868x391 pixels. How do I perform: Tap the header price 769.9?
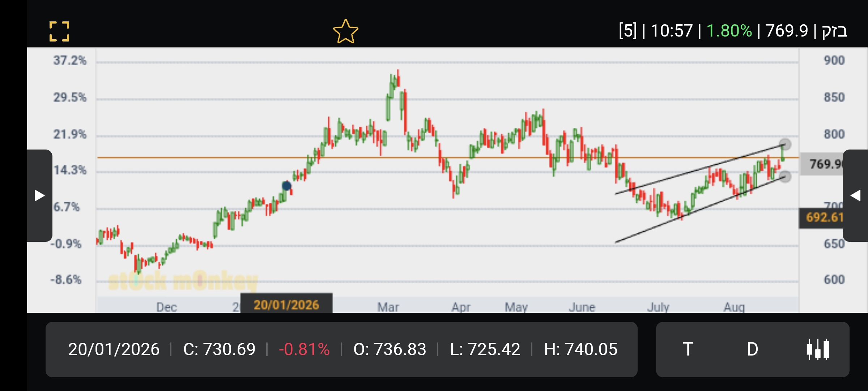coord(787,31)
